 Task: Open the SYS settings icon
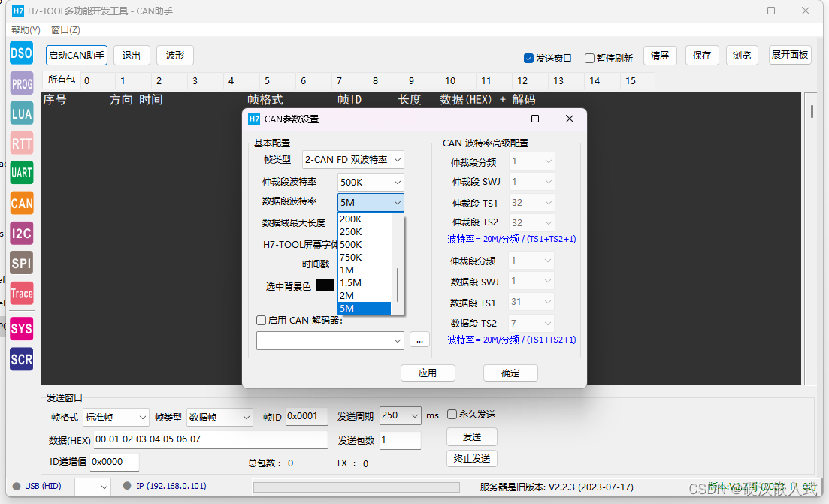[22, 328]
